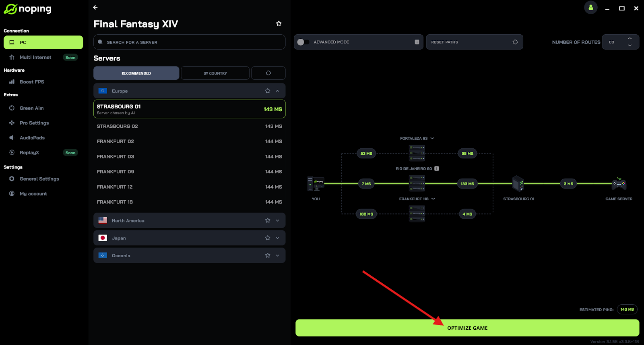The width and height of the screenshot is (644, 345).
Task: Click the 53 MS latency badge
Action: 366,154
